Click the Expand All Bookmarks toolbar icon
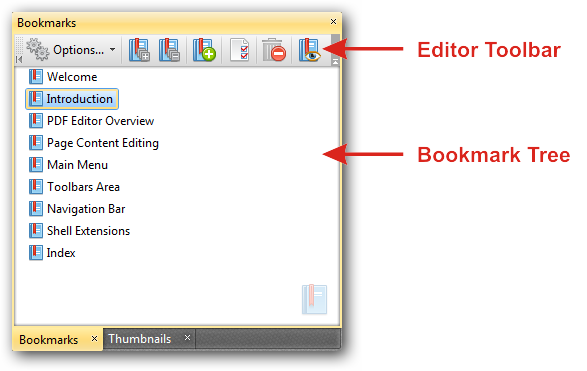Viewport: 587px width, 371px height. coord(139,50)
